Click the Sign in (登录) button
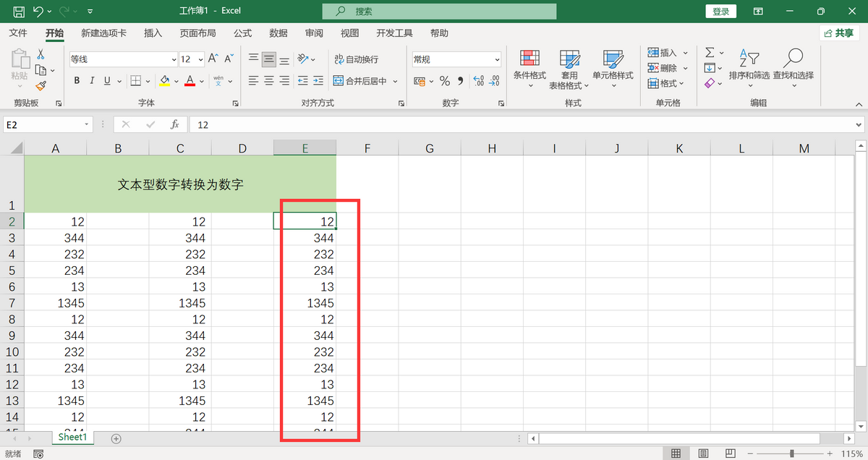 point(720,12)
